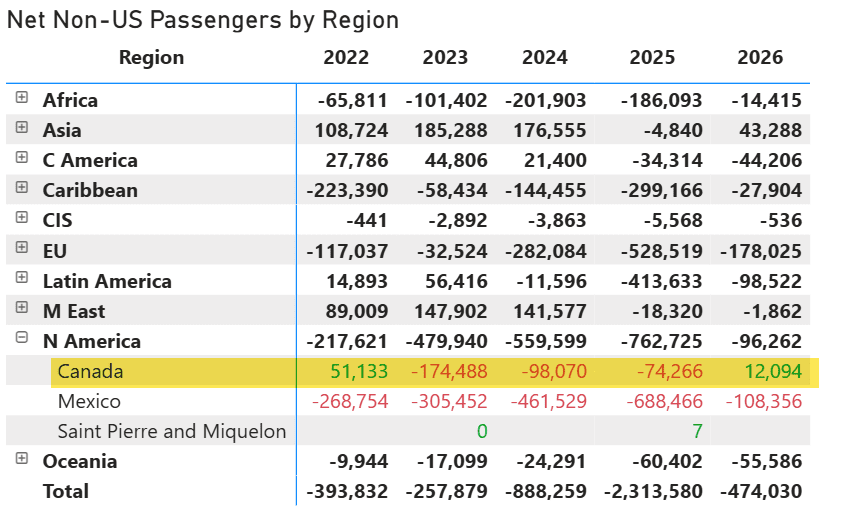This screenshot has width=844, height=522.
Task: Expand the Latin America row
Action: tap(22, 279)
